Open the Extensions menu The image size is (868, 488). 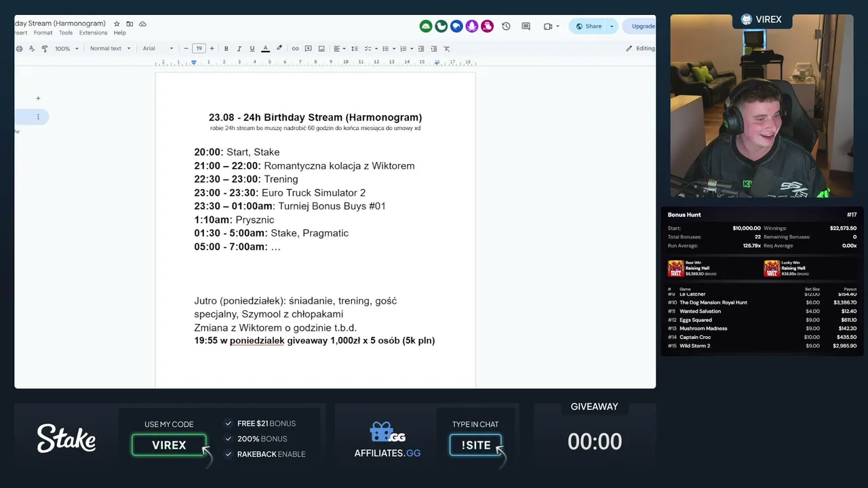pyautogui.click(x=93, y=33)
